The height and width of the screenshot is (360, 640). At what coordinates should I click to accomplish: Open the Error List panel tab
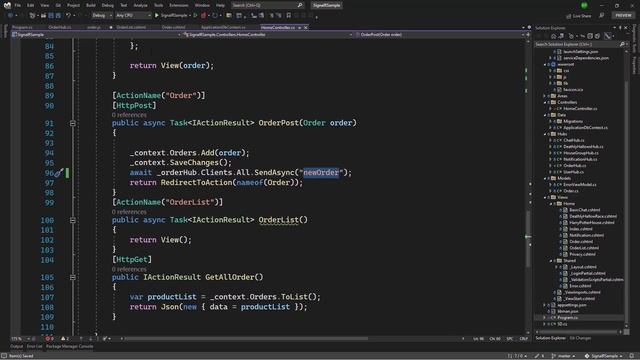pyautogui.click(x=34, y=347)
